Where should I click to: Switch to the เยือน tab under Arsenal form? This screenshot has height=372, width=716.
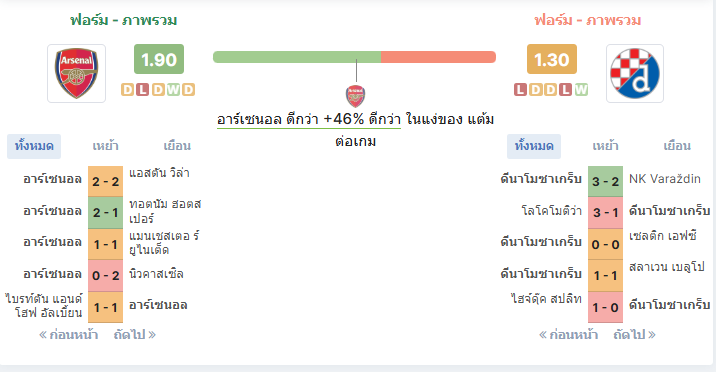[177, 146]
